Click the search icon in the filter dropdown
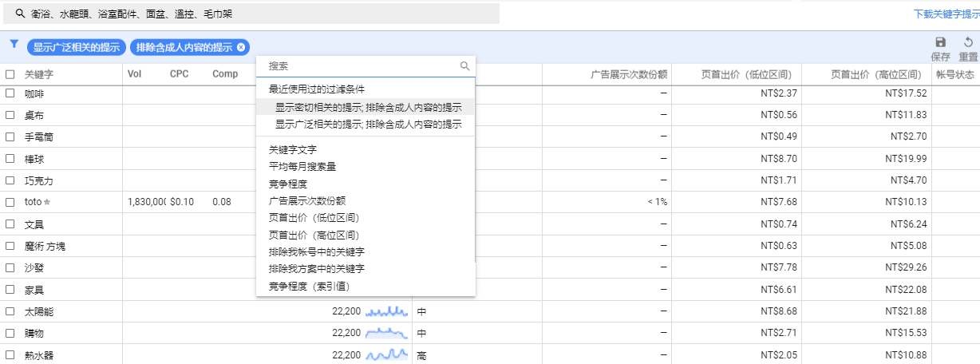The width and height of the screenshot is (980, 364). coord(465,66)
